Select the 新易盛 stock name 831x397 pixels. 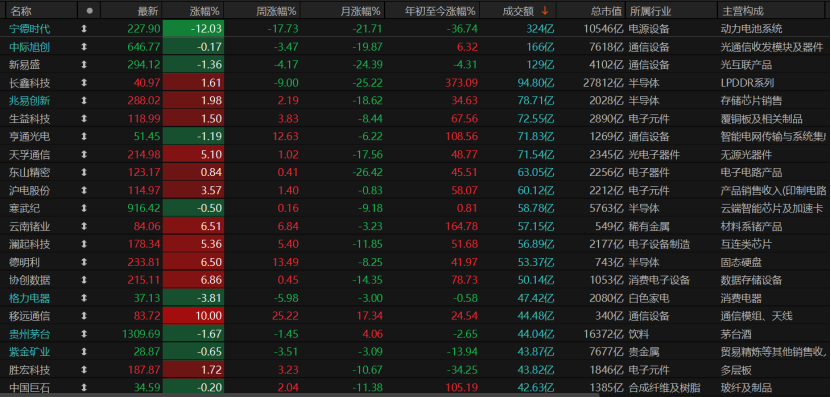tap(24, 65)
